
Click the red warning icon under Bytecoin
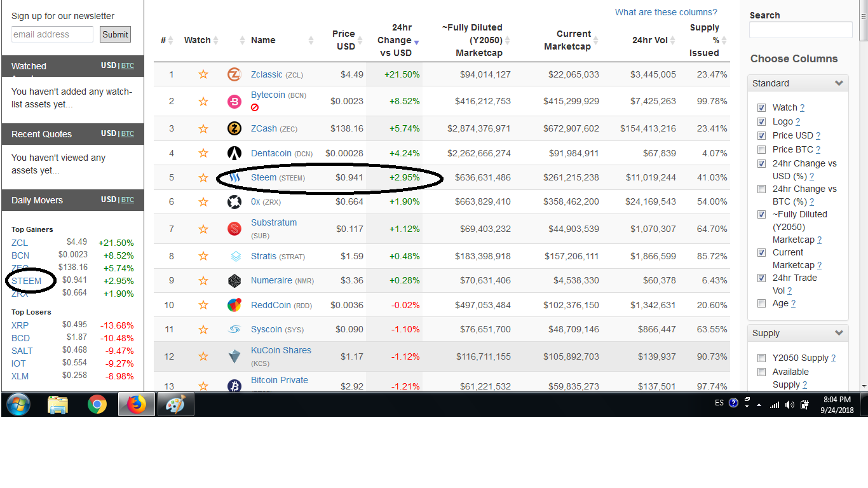tap(255, 107)
